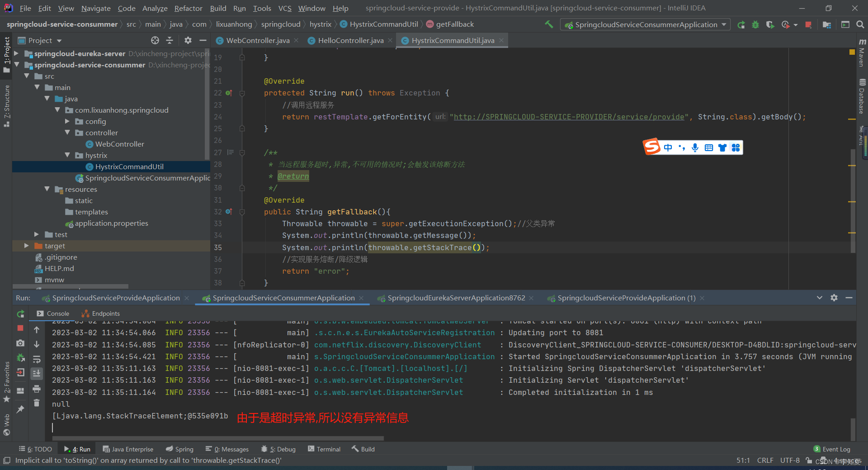Rerun application using the toolbar rerun icon
The width and height of the screenshot is (868, 470).
pos(741,25)
